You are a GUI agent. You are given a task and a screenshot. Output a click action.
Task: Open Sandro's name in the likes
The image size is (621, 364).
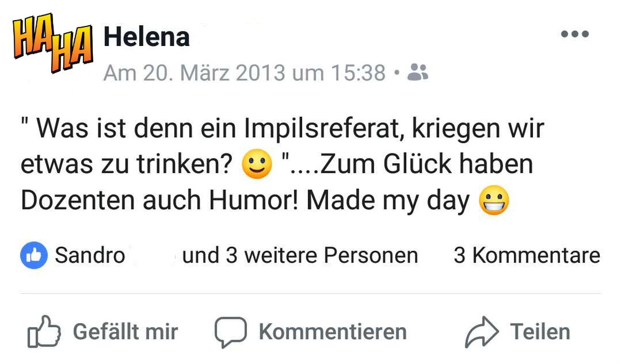coord(90,255)
